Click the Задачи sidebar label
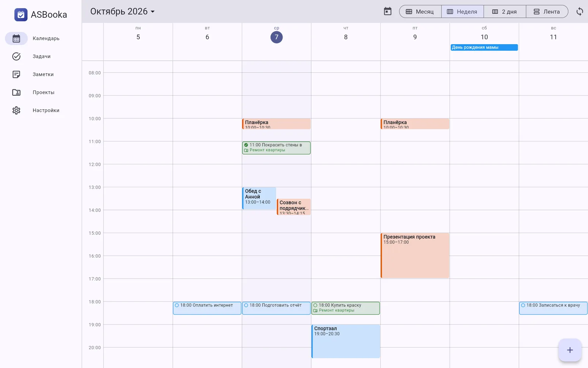 pos(42,56)
